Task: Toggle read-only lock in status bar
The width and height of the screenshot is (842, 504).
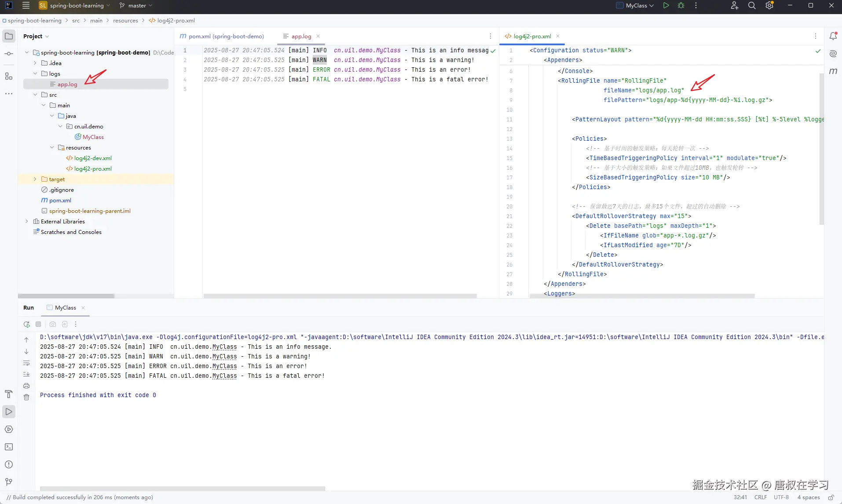Action: coord(831,497)
